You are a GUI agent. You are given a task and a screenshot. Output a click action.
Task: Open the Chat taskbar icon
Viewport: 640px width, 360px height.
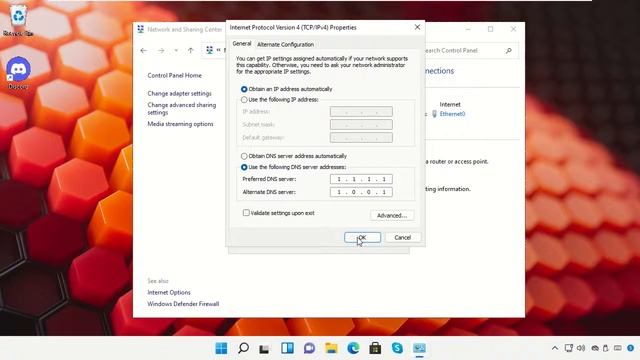pyautogui.click(x=309, y=348)
